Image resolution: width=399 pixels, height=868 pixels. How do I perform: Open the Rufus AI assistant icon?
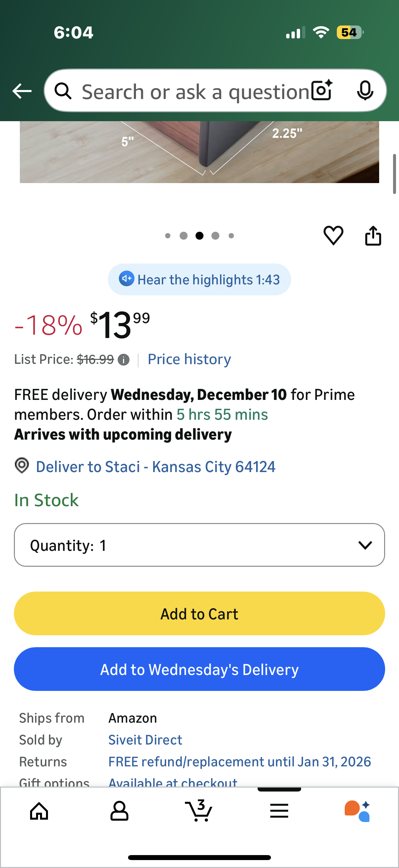coord(357,811)
